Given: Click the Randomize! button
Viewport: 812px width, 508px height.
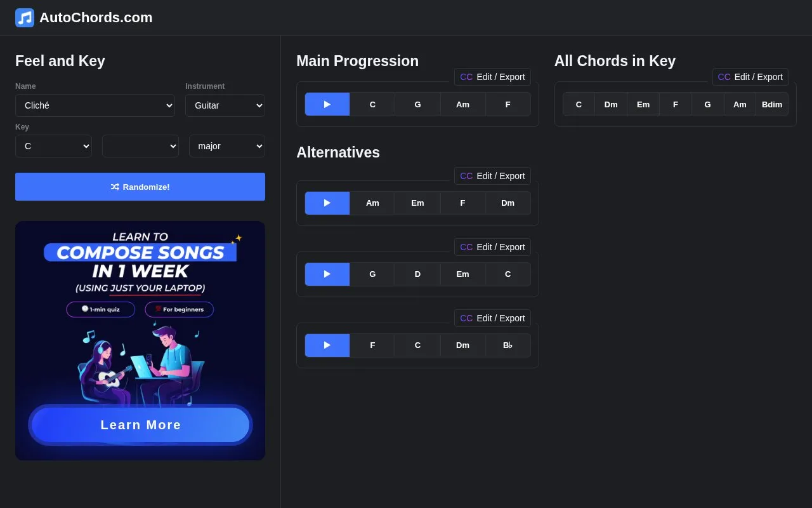Looking at the screenshot, I should (x=140, y=187).
